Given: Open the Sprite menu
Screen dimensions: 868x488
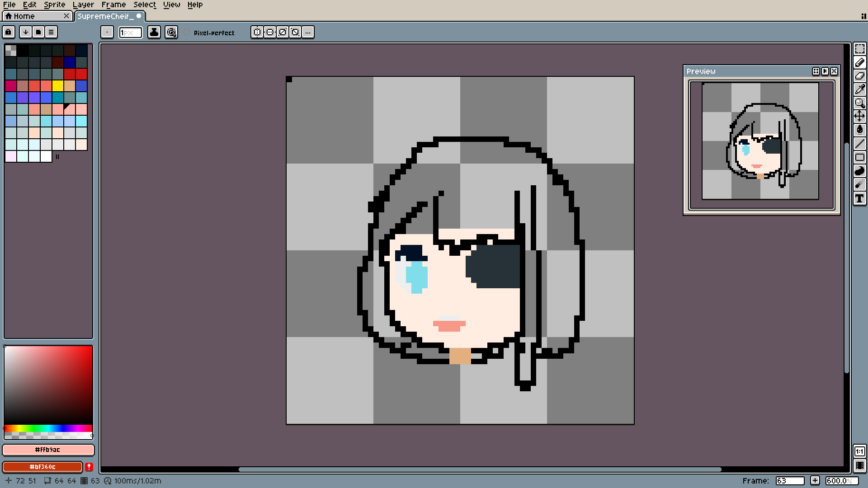Looking at the screenshot, I should pos(54,5).
